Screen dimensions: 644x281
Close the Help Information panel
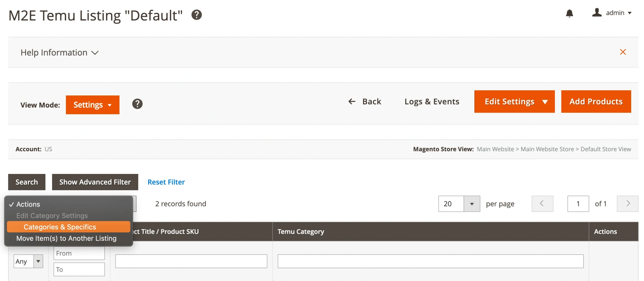tap(623, 52)
